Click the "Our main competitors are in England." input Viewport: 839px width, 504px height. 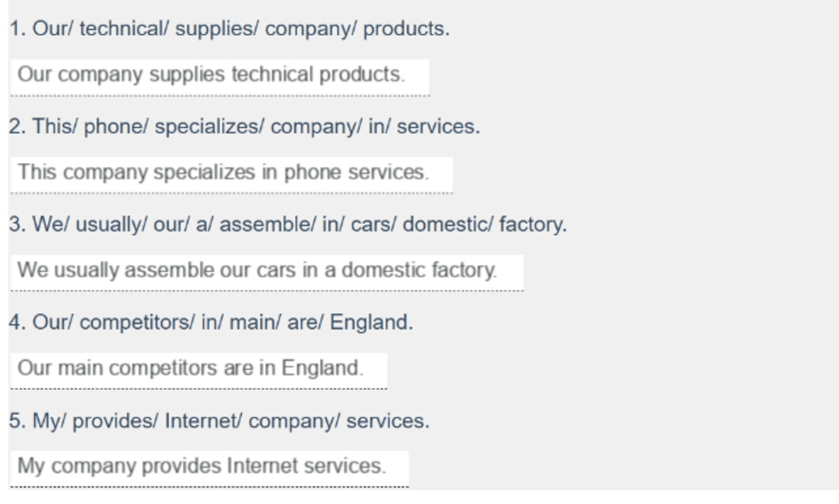[x=198, y=371]
